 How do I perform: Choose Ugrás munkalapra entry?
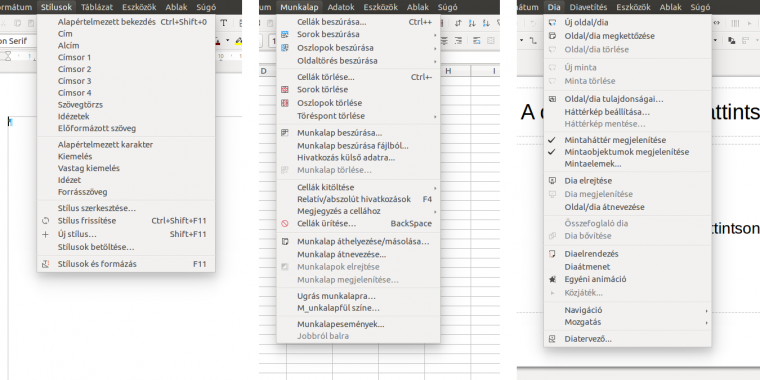[x=358, y=296]
